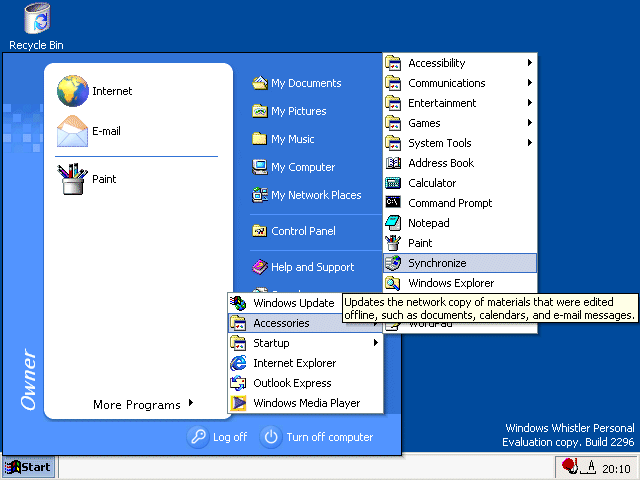
Task: Expand the System Tools submenu arrow
Action: [529, 142]
